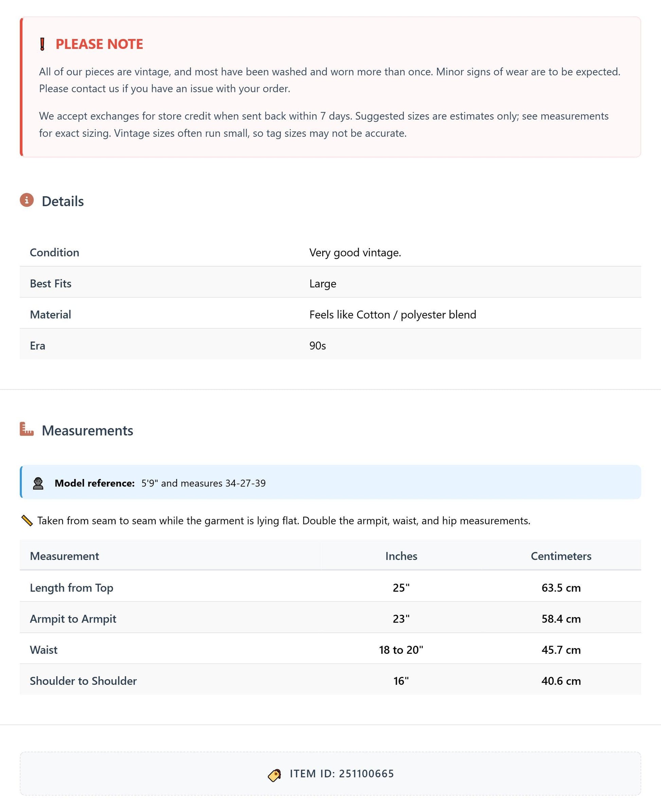Click the Shoulder to Shoulder 40.6 cm value
The width and height of the screenshot is (661, 812).
pos(561,681)
